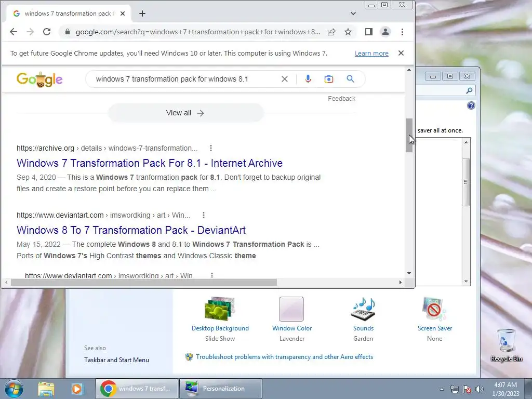Open the Windows Start orb
The height and width of the screenshot is (399, 532).
point(14,389)
